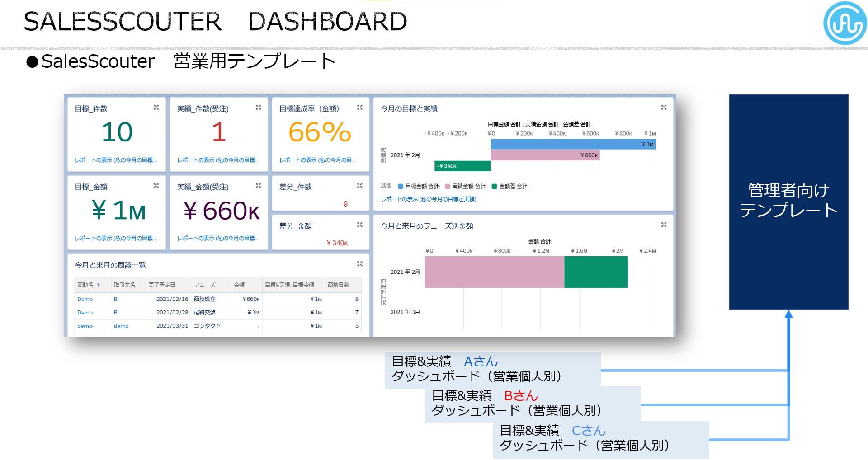Open report link under 目標達成率

(318, 160)
